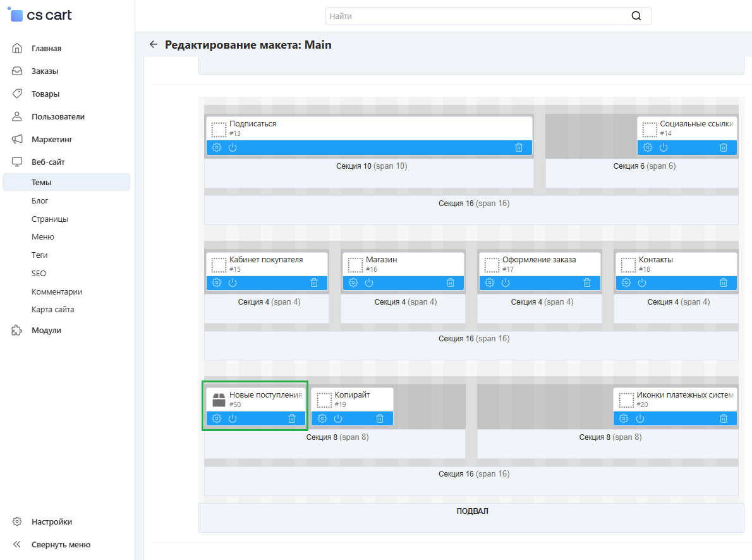Delete the Социальные ссылки block
Image resolution: width=752 pixels, height=560 pixels.
pos(724,147)
